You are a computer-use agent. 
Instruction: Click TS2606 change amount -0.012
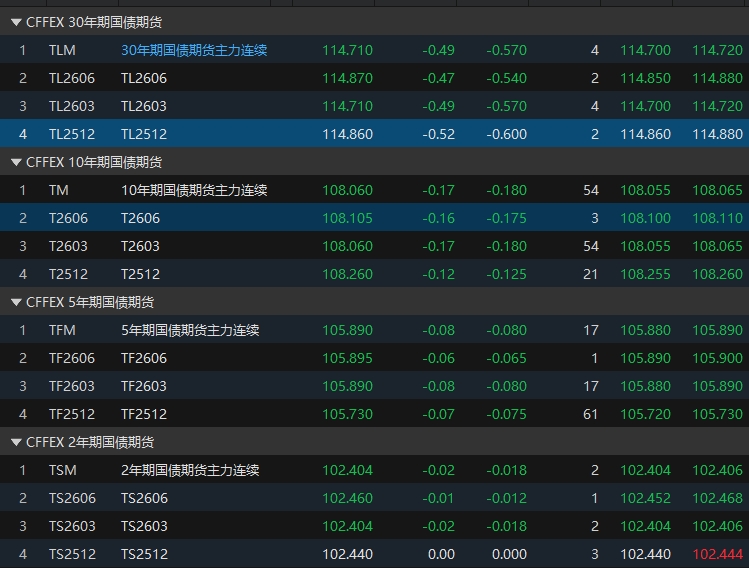click(506, 498)
